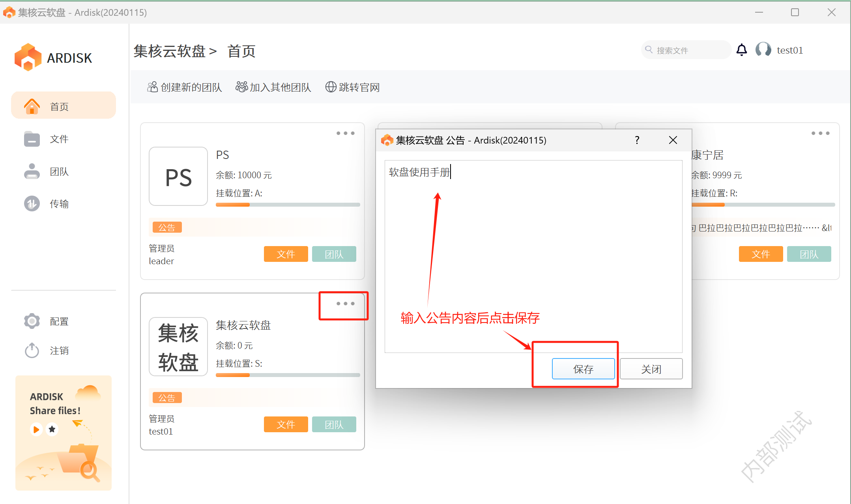Click the 注销 logout power icon
Image resolution: width=851 pixels, height=504 pixels.
point(32,350)
